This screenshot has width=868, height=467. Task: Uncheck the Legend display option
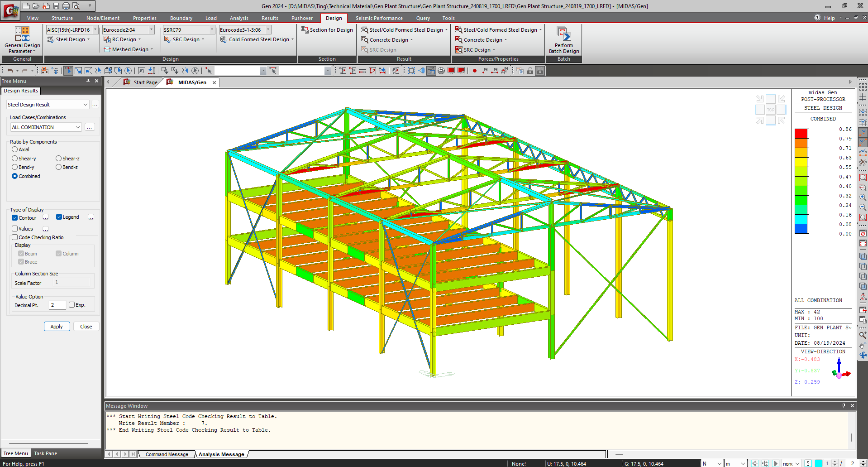coord(58,217)
